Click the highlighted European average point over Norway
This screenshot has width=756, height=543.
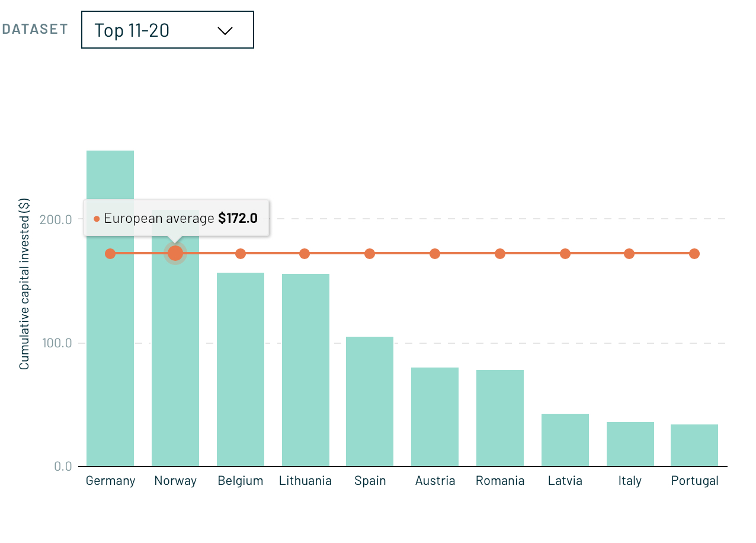coord(175,254)
